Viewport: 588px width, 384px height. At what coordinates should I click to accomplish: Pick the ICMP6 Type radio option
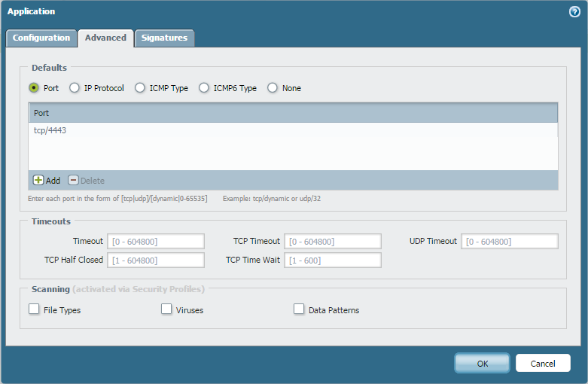204,88
